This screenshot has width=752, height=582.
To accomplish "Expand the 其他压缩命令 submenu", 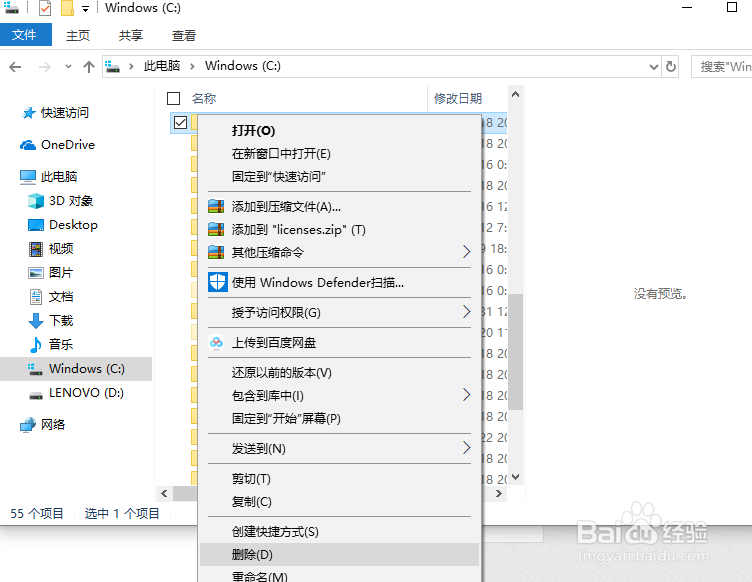I will pos(339,252).
